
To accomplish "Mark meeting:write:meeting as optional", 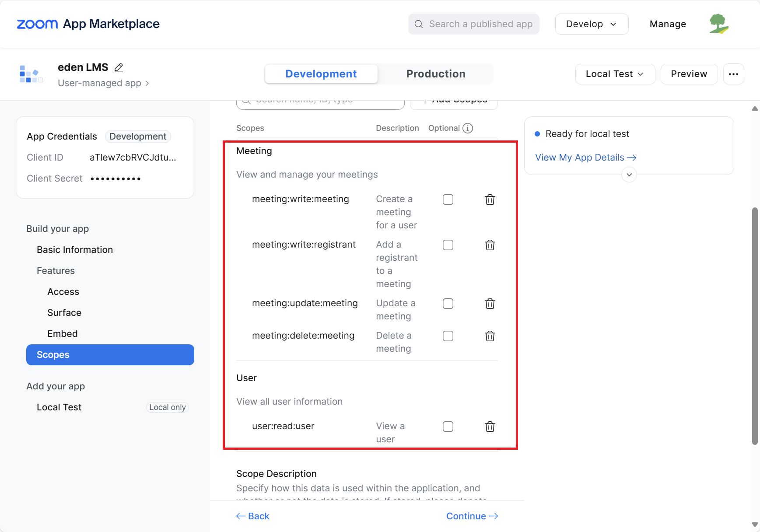I will tap(448, 199).
